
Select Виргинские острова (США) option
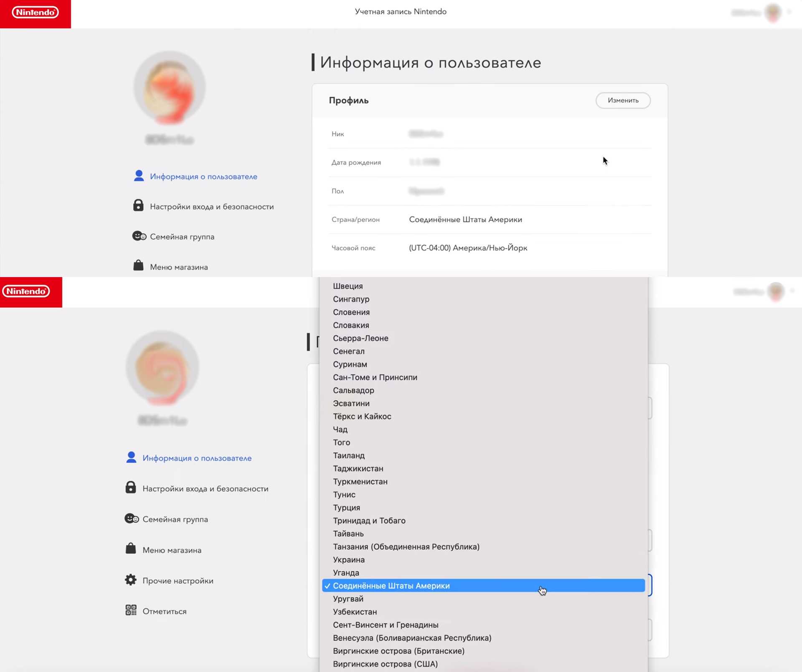pyautogui.click(x=385, y=664)
